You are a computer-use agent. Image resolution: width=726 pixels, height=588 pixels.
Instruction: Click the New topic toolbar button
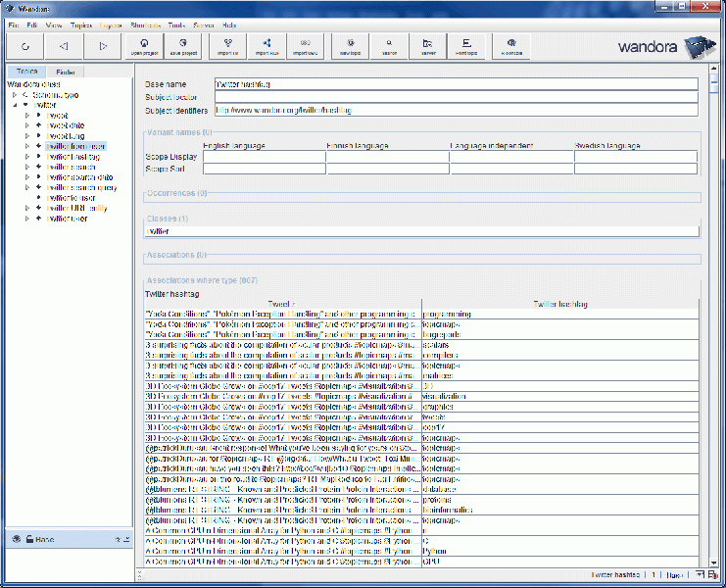350,46
